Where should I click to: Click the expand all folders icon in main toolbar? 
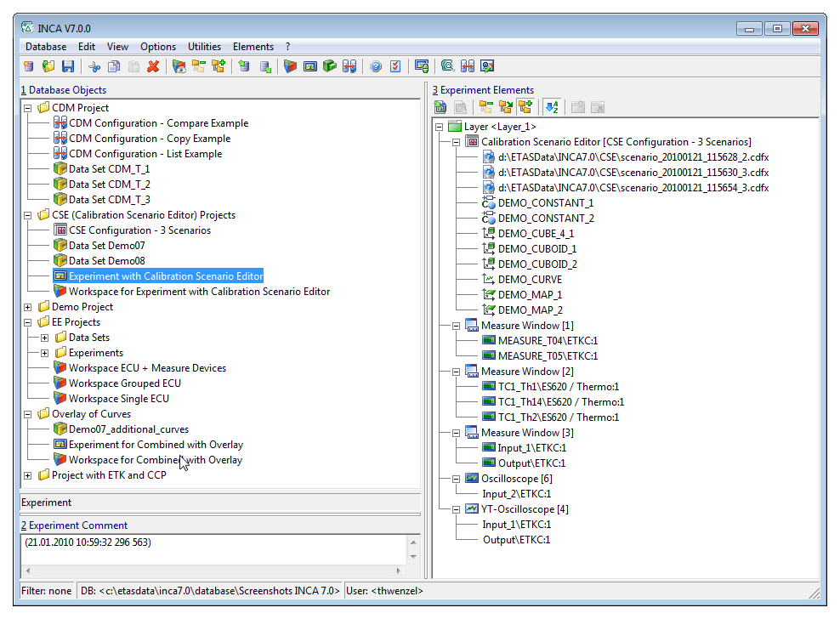point(219,66)
